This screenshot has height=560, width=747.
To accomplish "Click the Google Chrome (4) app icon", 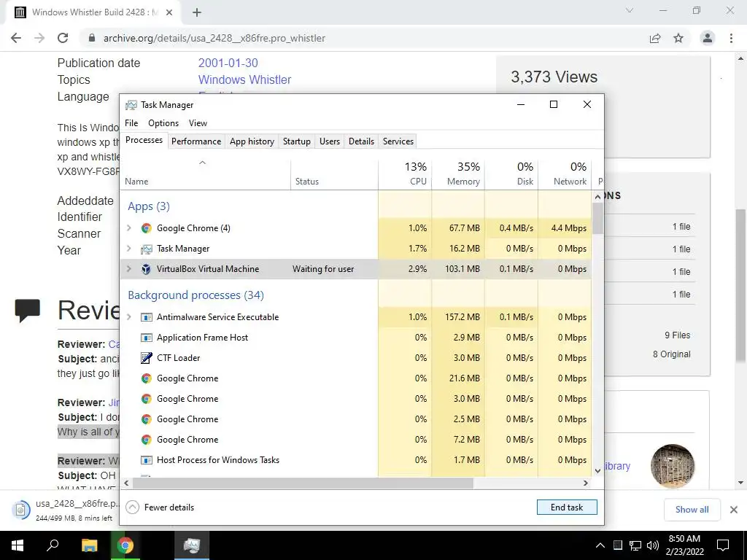I will click(146, 228).
